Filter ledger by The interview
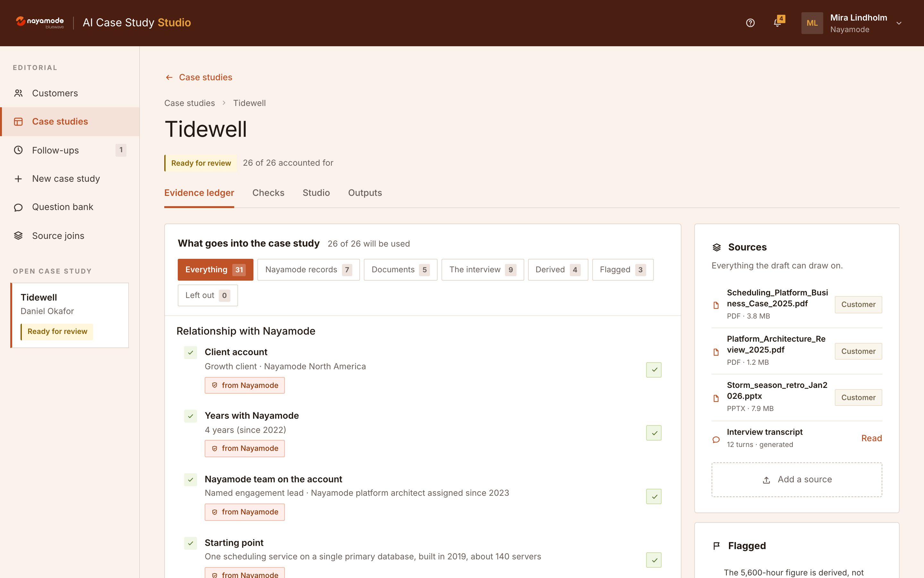The width and height of the screenshot is (924, 578). point(483,269)
